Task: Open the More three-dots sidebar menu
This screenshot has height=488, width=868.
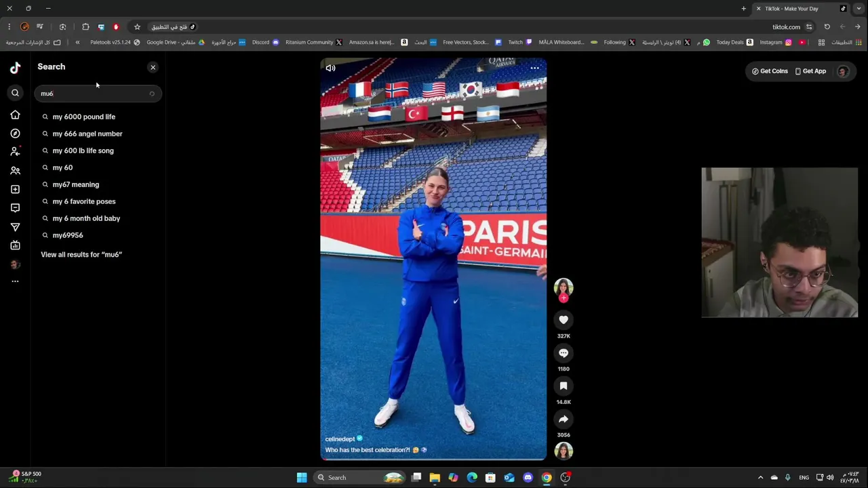Action: [15, 281]
